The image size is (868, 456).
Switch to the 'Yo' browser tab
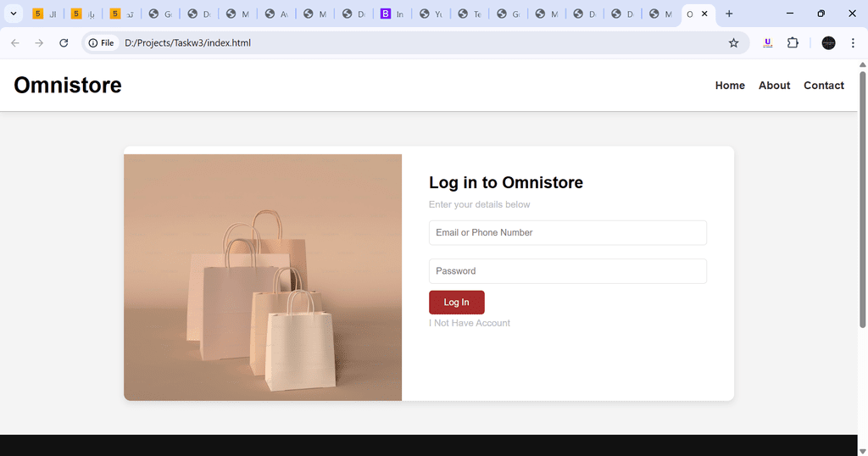pyautogui.click(x=431, y=14)
